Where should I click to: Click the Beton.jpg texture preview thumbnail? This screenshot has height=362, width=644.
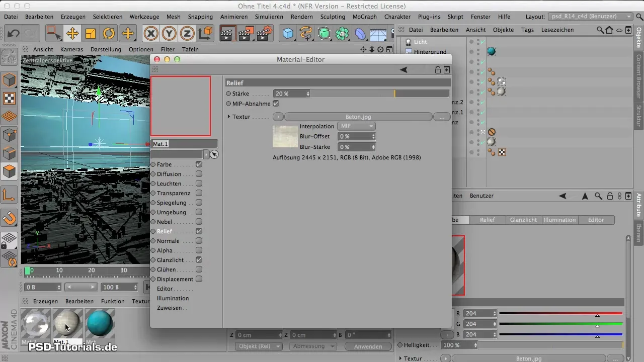(x=285, y=137)
